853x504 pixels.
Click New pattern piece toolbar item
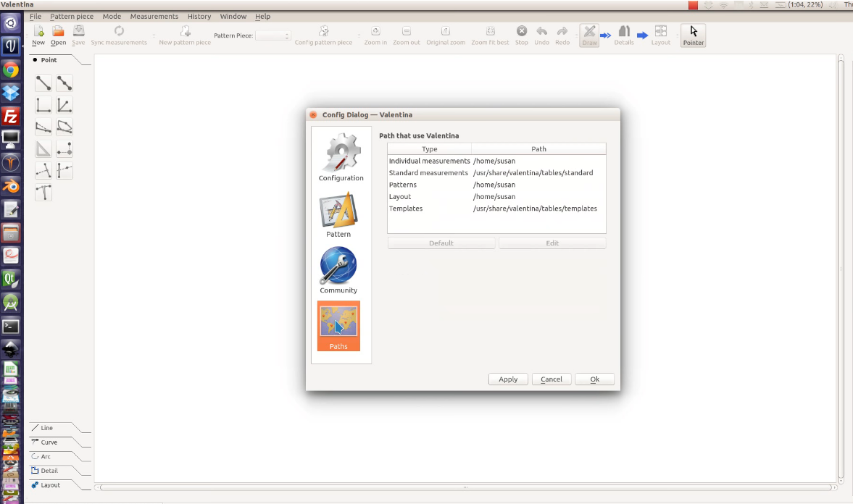tap(185, 35)
